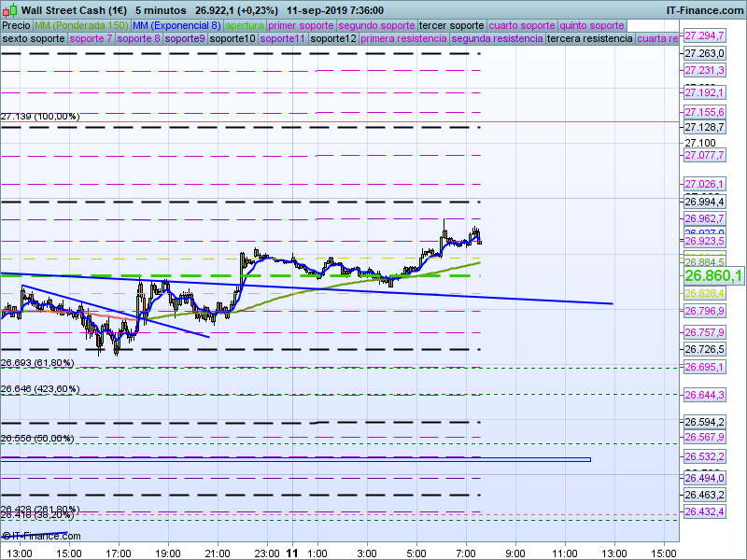Click the 27.155,6 price axis label
This screenshot has height=560, width=747.
tap(705, 112)
